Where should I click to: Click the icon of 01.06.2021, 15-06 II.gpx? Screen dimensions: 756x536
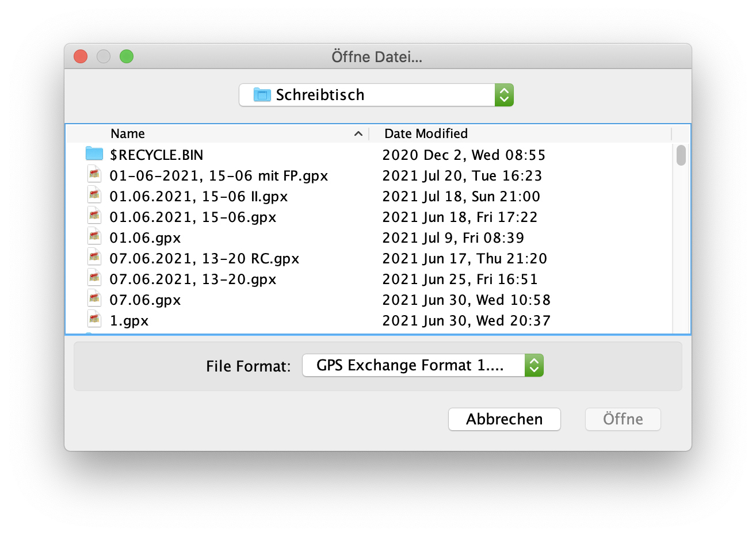coord(94,195)
